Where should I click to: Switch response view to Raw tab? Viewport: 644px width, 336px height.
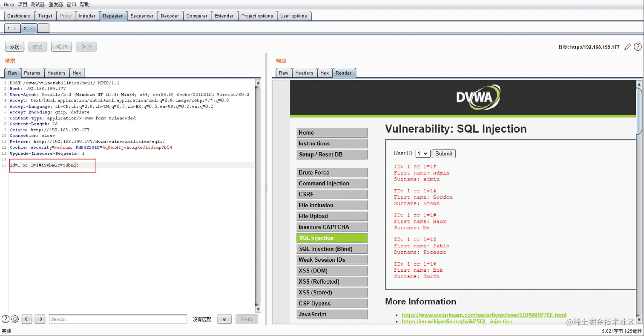click(x=284, y=73)
